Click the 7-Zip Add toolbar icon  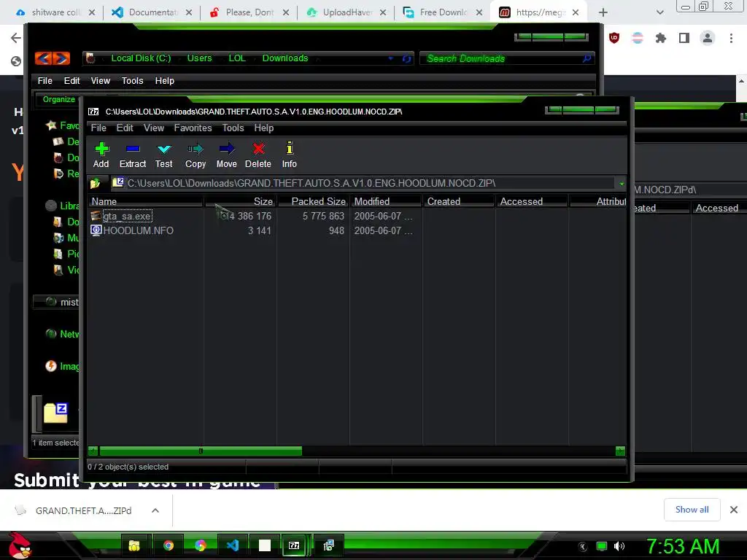(x=101, y=149)
